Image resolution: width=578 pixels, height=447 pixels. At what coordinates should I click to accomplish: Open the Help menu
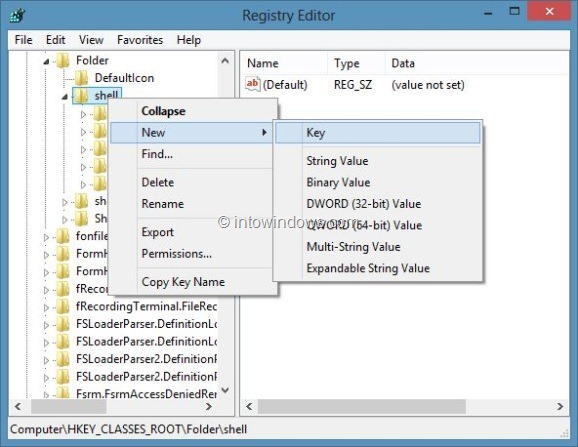(189, 40)
